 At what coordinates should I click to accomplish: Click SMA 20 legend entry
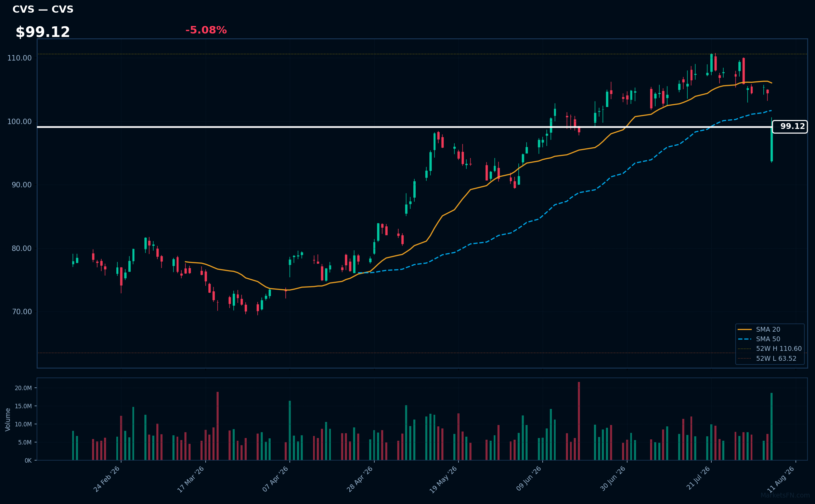click(x=768, y=329)
